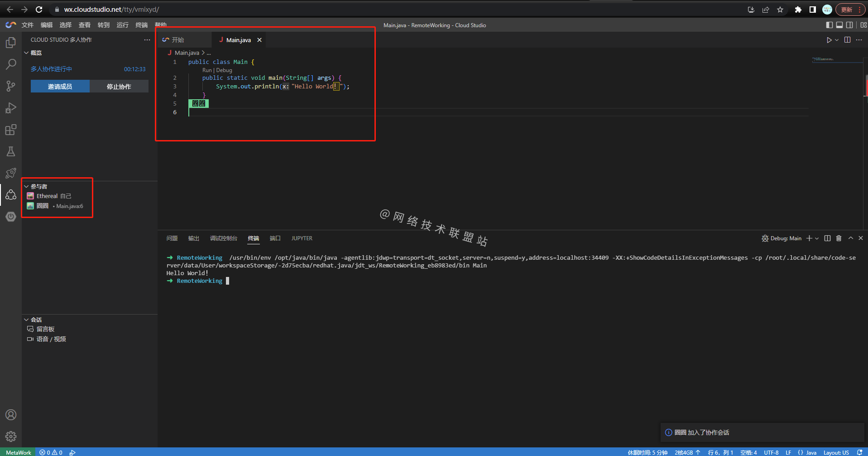Switch to the JUPYTER panel tab

pos(302,238)
